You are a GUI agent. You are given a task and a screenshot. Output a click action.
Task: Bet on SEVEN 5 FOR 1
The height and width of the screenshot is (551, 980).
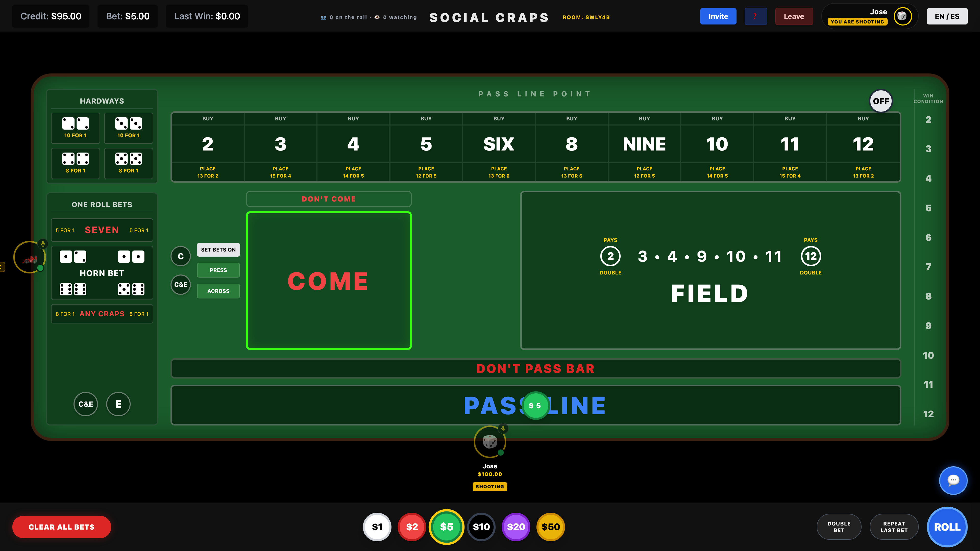pyautogui.click(x=102, y=230)
